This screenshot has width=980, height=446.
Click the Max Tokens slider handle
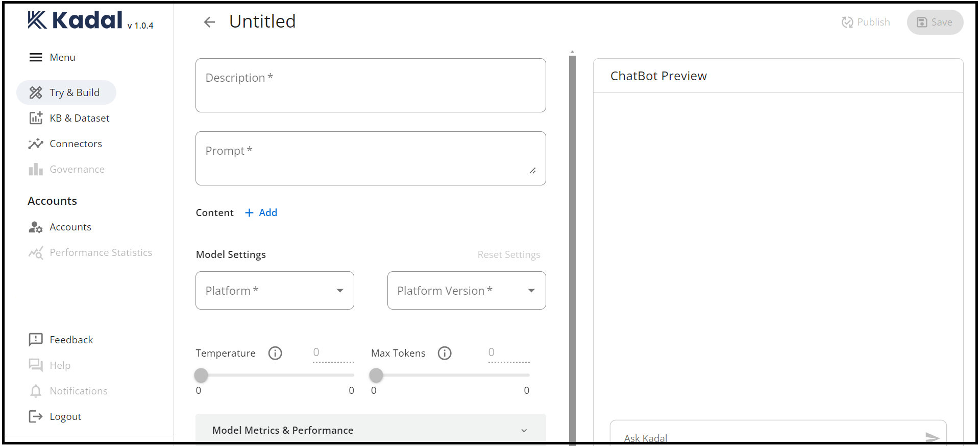tap(376, 375)
